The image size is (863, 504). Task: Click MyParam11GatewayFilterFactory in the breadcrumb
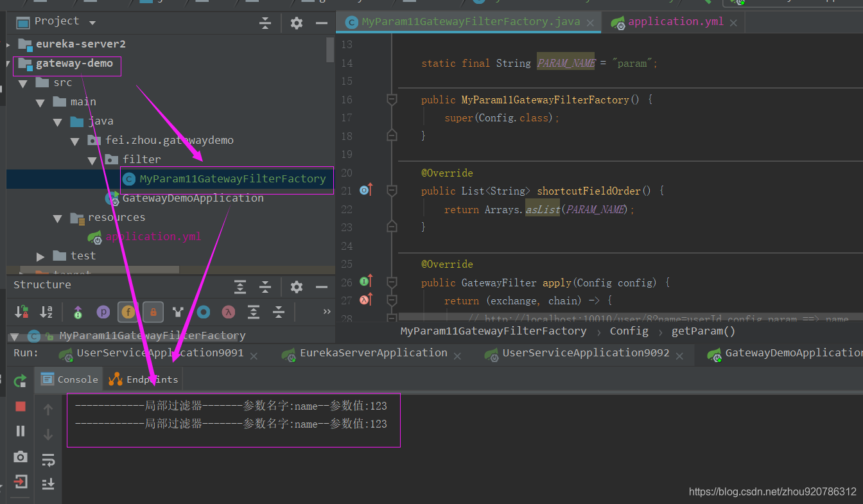click(x=493, y=331)
